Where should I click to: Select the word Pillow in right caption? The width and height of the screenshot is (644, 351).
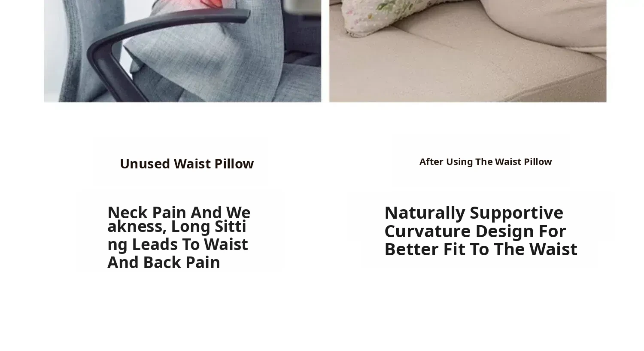(538, 162)
